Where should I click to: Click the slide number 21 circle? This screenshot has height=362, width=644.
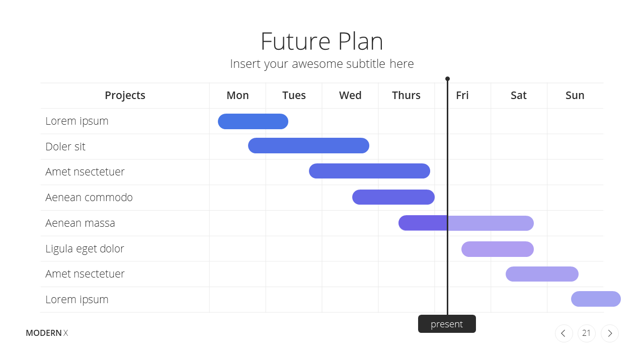click(587, 333)
